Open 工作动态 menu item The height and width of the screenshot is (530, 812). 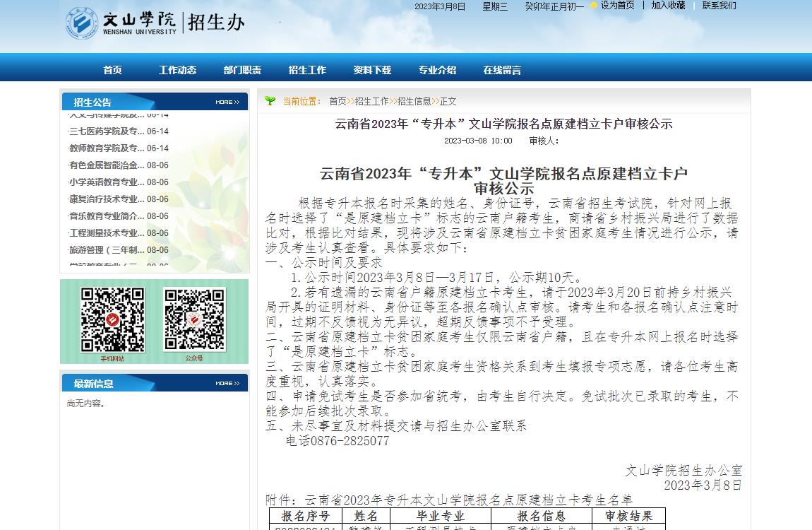177,70
